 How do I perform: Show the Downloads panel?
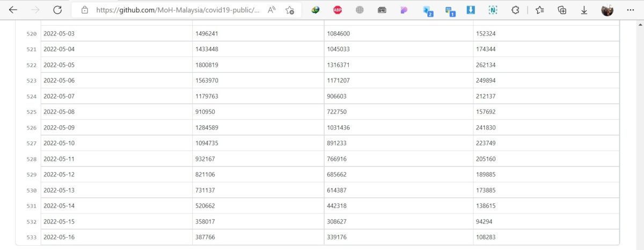[584, 10]
